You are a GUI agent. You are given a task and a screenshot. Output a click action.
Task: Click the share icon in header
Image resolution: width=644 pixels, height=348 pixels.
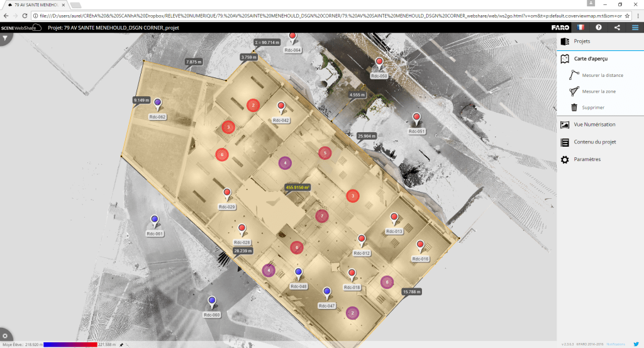pyautogui.click(x=617, y=28)
